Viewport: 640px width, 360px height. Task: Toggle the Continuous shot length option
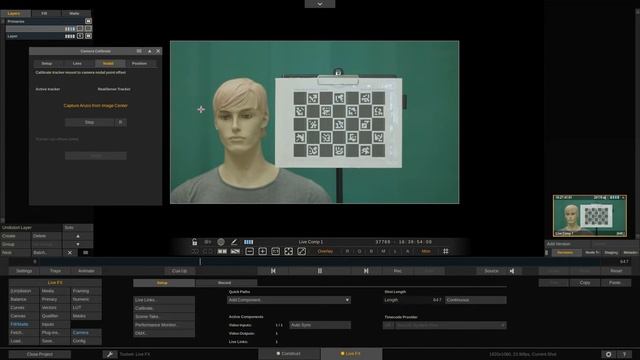[476, 300]
